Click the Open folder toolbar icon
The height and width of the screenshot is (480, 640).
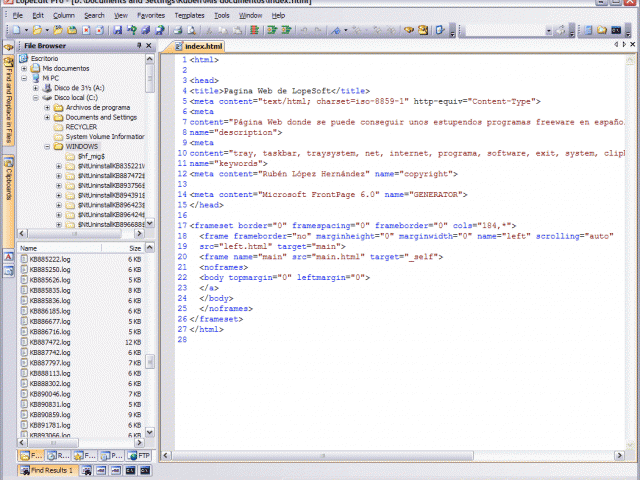point(38,30)
